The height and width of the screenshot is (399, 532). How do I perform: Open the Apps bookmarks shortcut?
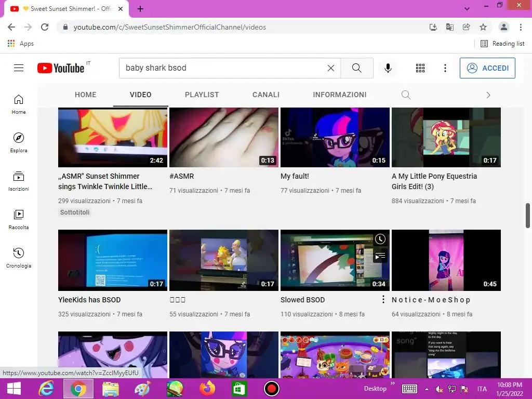coord(20,44)
